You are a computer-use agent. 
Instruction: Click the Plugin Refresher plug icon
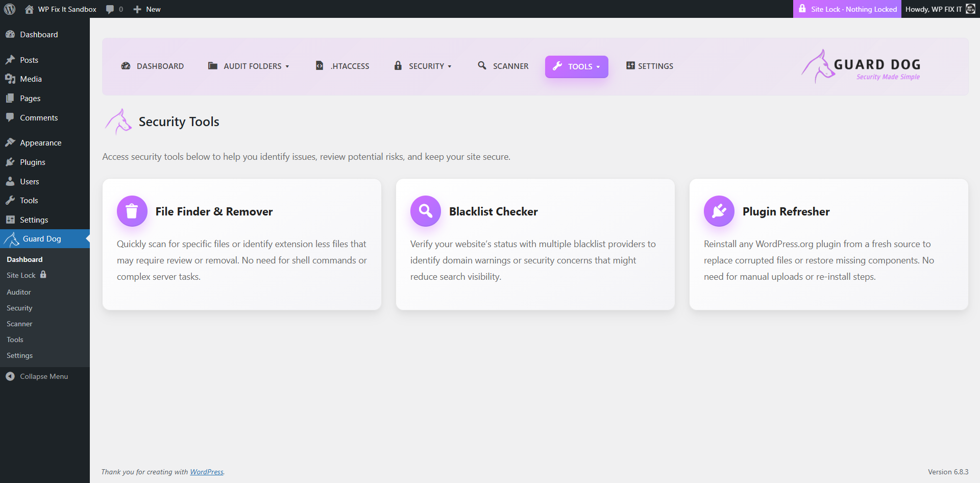(x=719, y=211)
